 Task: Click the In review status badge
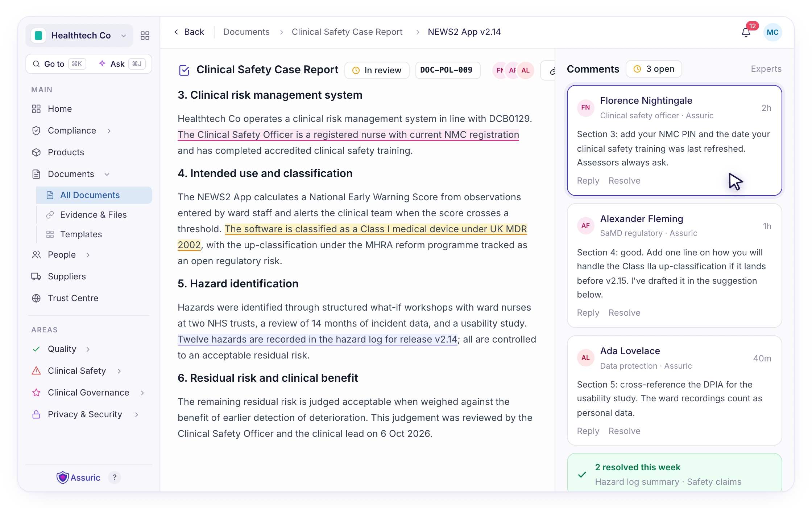point(377,70)
